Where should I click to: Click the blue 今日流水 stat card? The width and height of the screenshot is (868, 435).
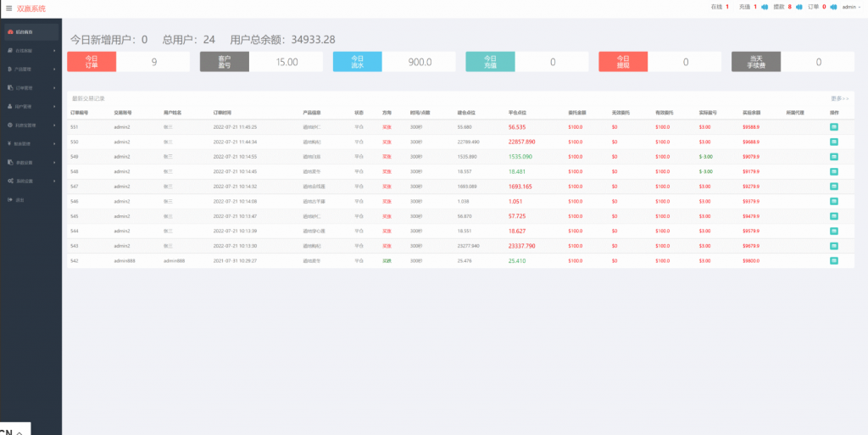click(357, 62)
